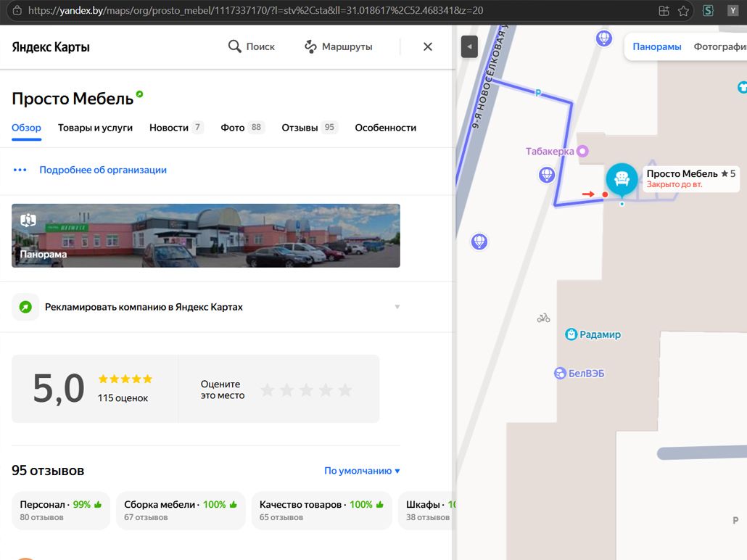Follow the Подробнее об организации link

[103, 170]
